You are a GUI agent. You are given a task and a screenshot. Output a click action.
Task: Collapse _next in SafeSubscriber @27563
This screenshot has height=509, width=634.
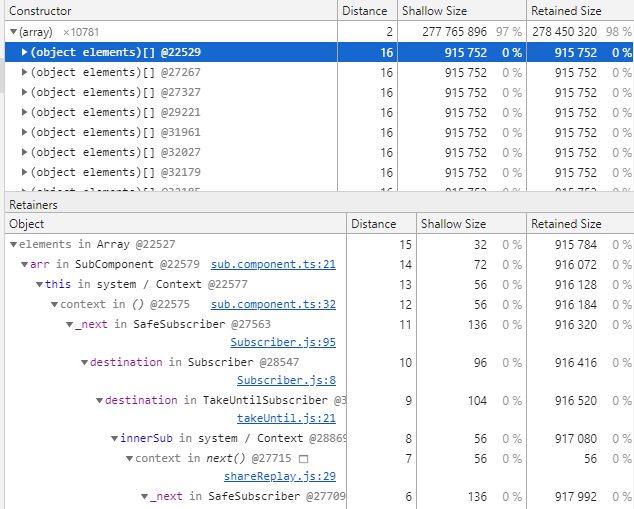(x=70, y=324)
